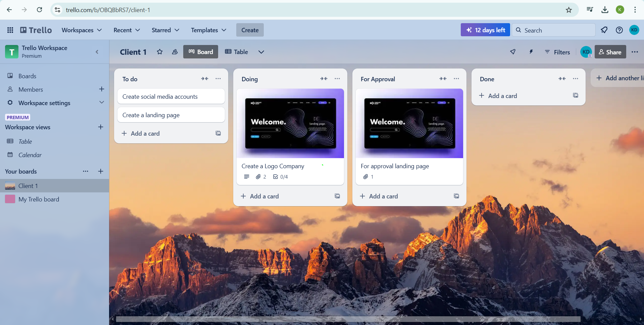Open notifications icon in top bar
This screenshot has height=325, width=644.
(604, 30)
